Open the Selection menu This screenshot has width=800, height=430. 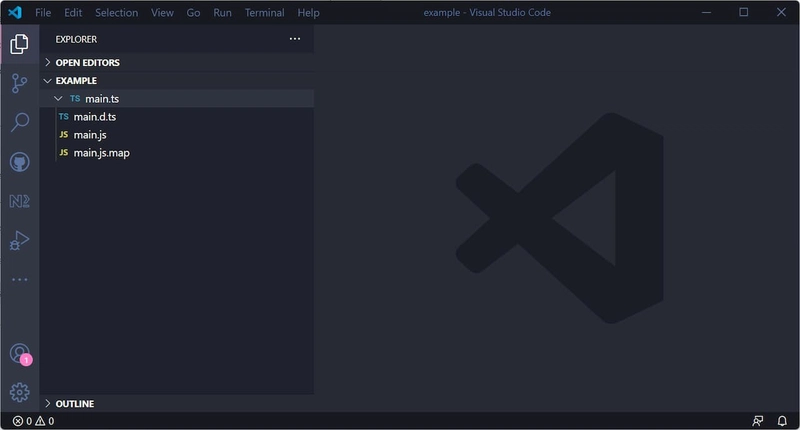click(116, 13)
